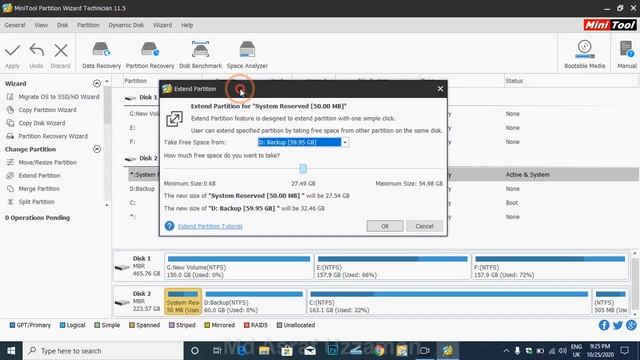Open the Partition menu
The height and width of the screenshot is (360, 640).
pos(88,25)
